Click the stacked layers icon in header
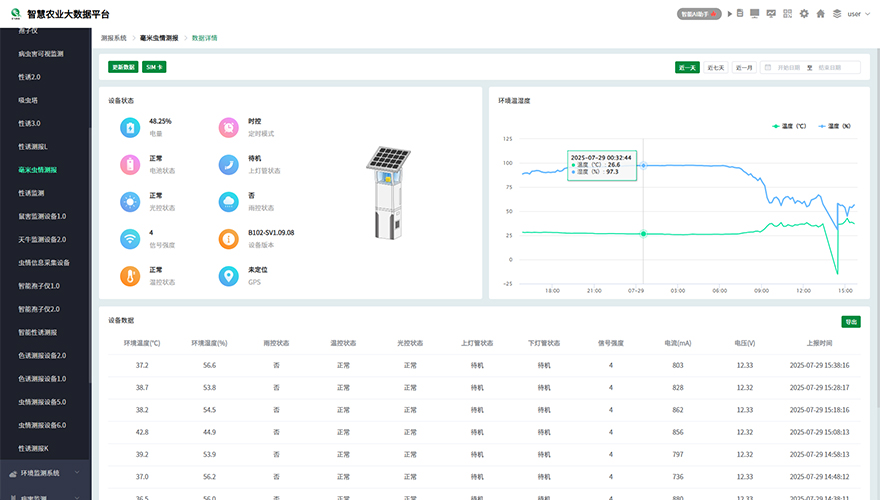The height and width of the screenshot is (500, 880). click(836, 14)
